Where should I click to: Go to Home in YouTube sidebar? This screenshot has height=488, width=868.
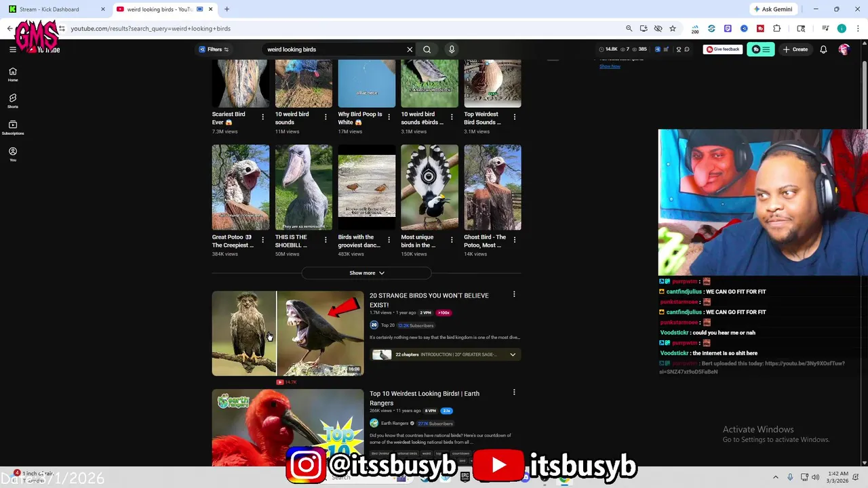(12, 75)
